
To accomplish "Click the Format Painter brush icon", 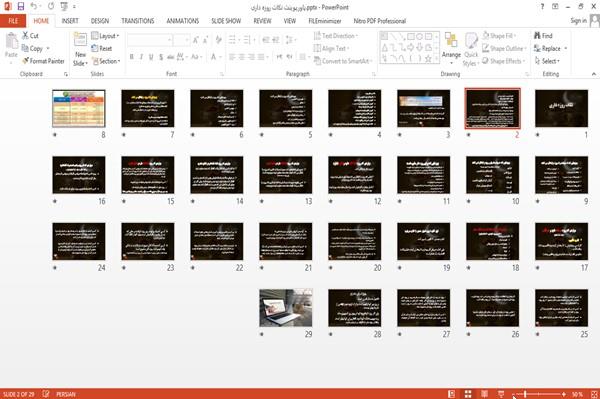I will click(x=26, y=61).
